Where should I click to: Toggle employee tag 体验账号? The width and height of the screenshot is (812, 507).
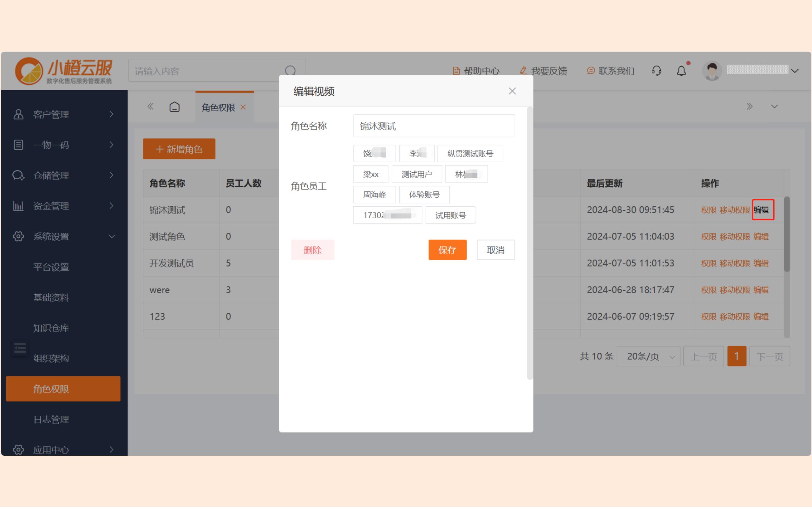pos(424,195)
